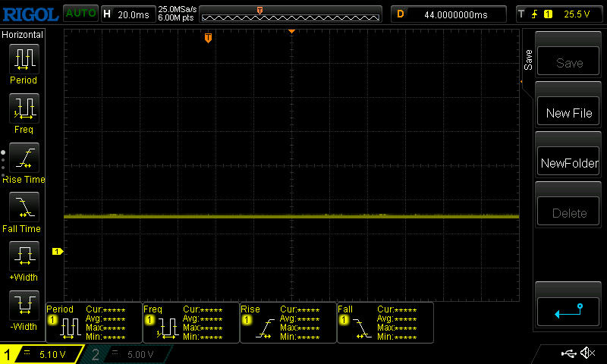Click the New File button
607x364 pixels.
tap(568, 112)
